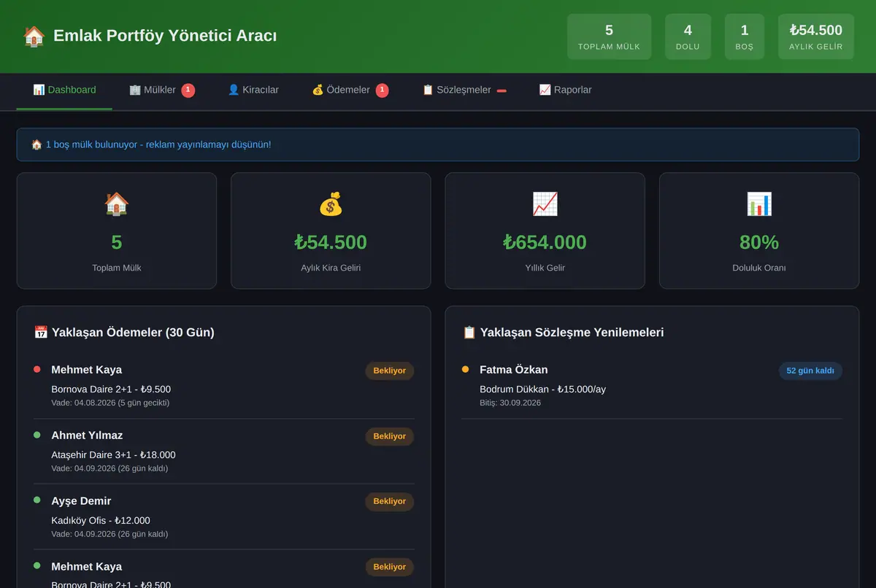Click the red dash indicator next to Sözleşmeler
Screen dimensions: 876x588
click(502, 90)
